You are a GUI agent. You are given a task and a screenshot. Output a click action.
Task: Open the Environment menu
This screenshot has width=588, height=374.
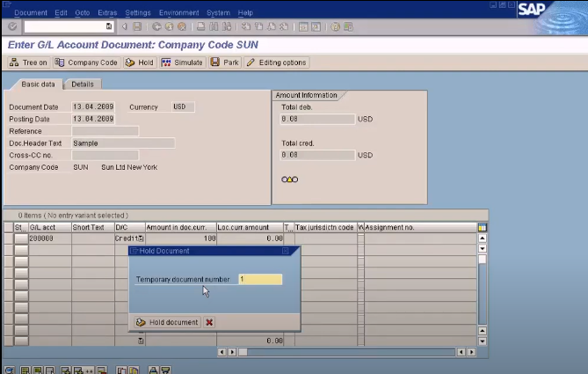(x=179, y=13)
